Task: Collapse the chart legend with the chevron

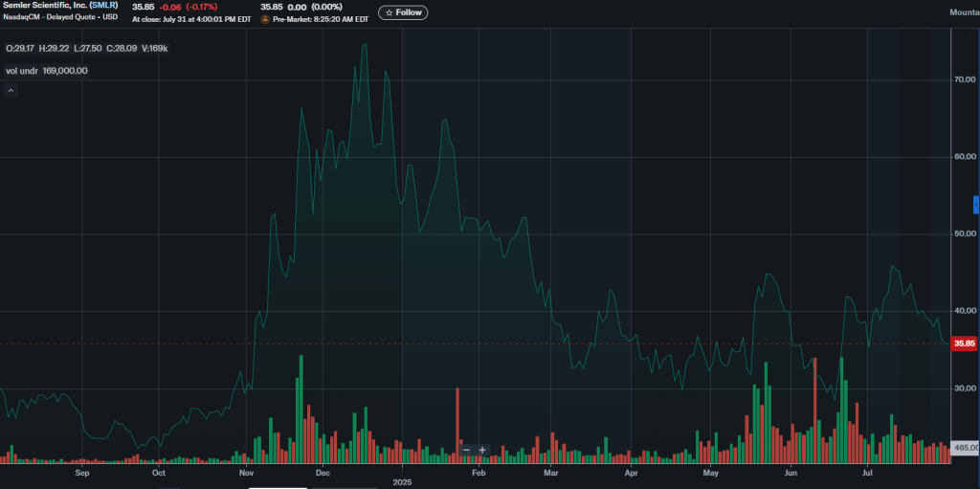Action: click(11, 91)
